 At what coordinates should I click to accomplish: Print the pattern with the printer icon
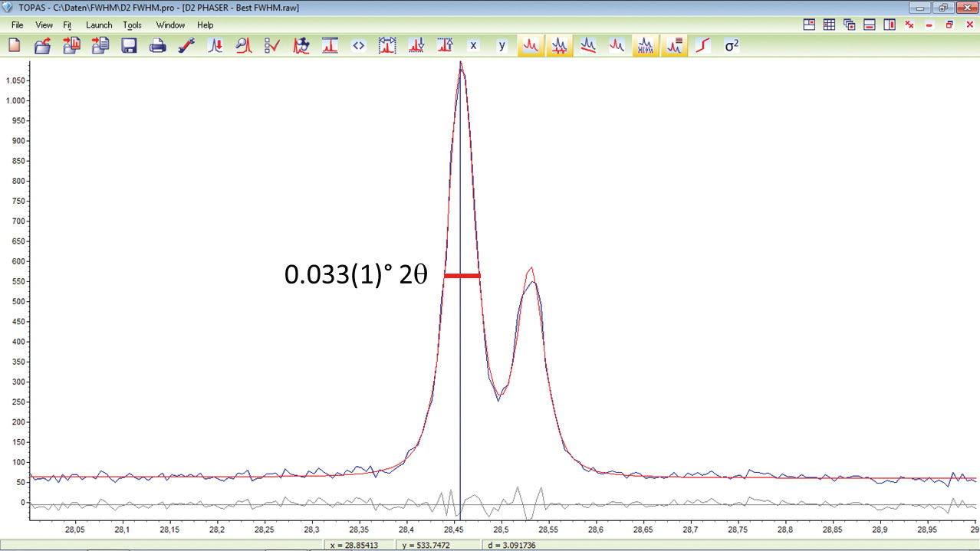[157, 46]
